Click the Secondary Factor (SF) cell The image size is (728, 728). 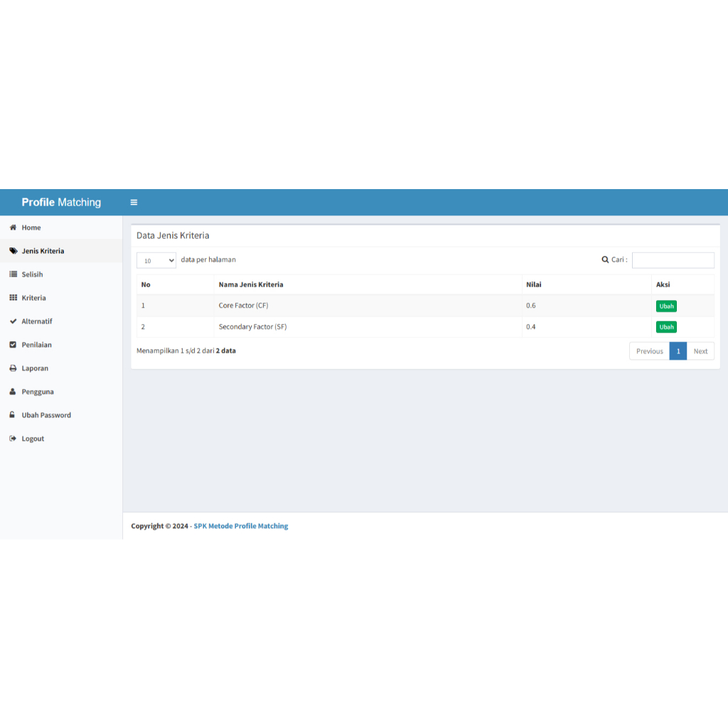(x=368, y=327)
